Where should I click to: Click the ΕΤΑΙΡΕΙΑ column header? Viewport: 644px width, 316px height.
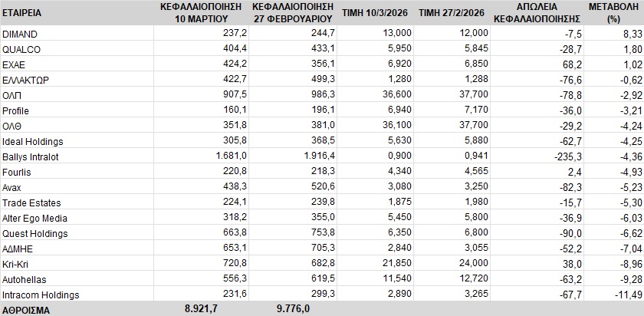[22, 14]
